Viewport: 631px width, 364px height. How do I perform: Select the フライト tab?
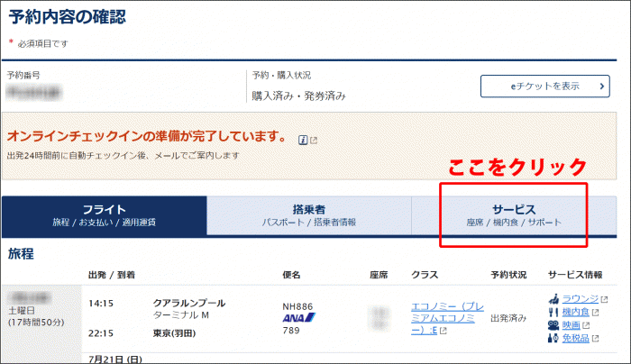[x=104, y=215]
